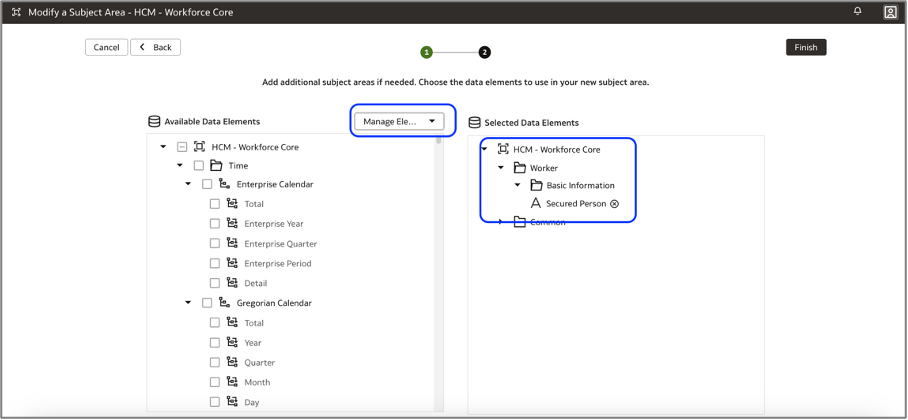Click the Gregorian Calendar hierarchy icon
Screen dimensions: 908x420
224,303
